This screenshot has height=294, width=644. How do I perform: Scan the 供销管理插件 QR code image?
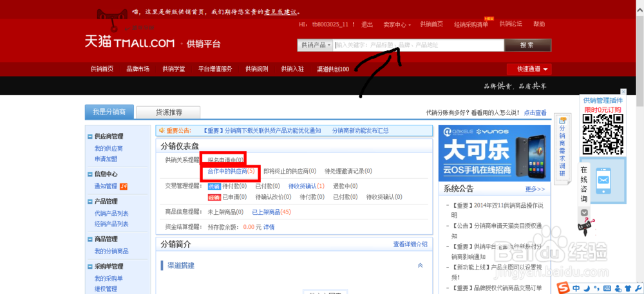click(603, 134)
